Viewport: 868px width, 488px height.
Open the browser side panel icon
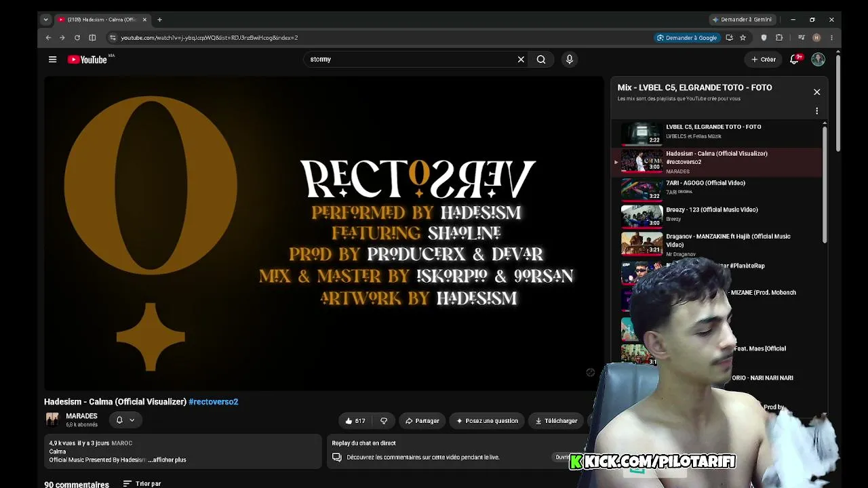(x=92, y=38)
